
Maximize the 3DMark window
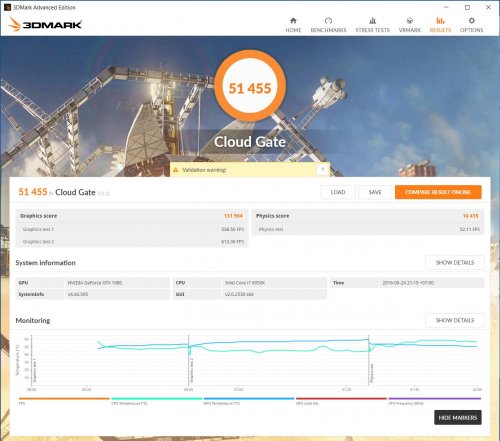point(467,7)
